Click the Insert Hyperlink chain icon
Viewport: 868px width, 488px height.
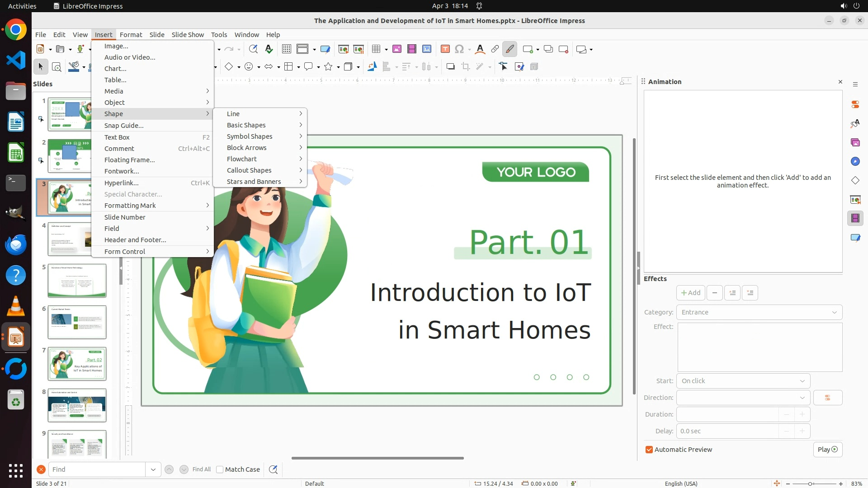495,49
